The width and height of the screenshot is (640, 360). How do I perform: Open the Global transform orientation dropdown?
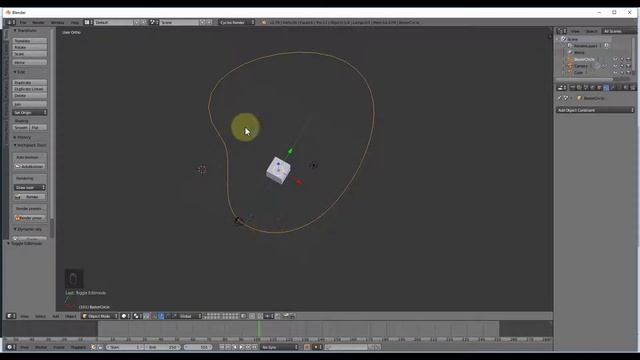190,316
